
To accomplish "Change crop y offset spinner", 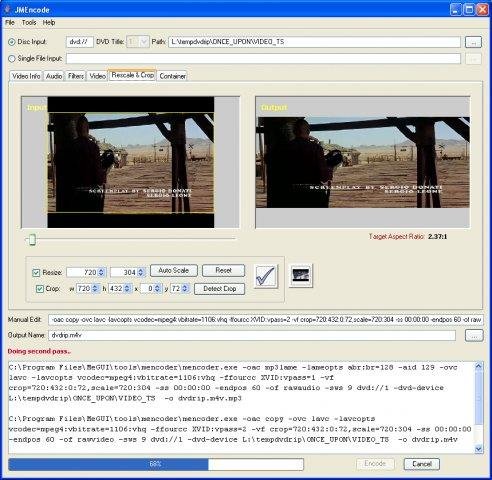I will coord(185,289).
